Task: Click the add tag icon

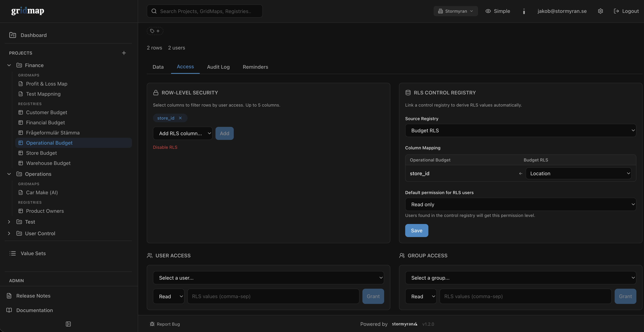Action: pos(155,31)
